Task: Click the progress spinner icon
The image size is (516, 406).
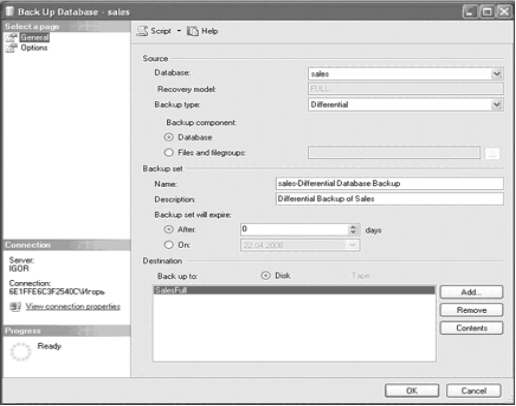Action: pyautogui.click(x=21, y=352)
